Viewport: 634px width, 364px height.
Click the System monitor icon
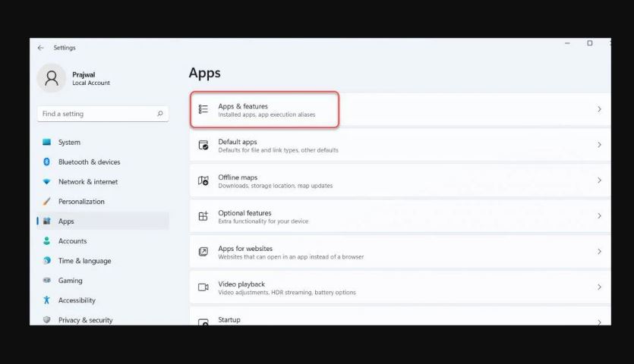click(46, 142)
